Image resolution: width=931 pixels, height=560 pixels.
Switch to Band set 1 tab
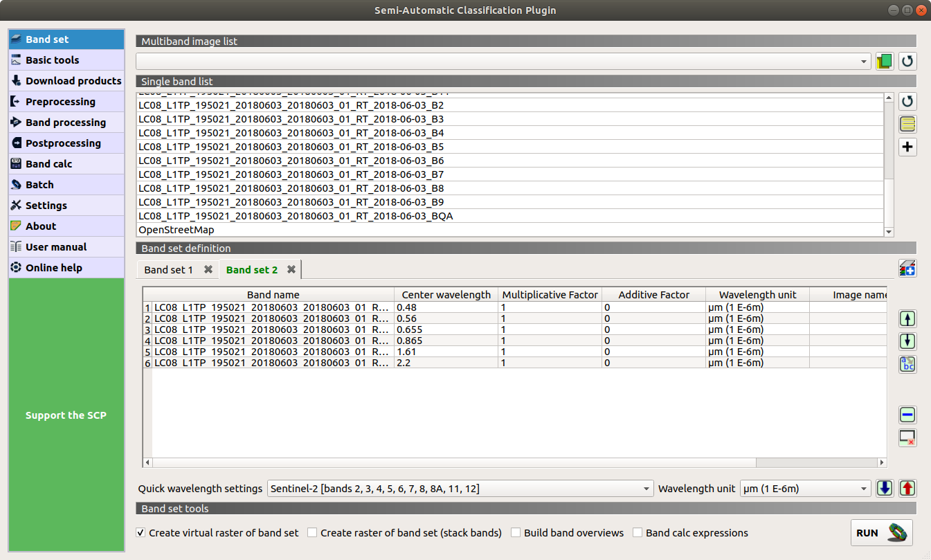coord(168,270)
